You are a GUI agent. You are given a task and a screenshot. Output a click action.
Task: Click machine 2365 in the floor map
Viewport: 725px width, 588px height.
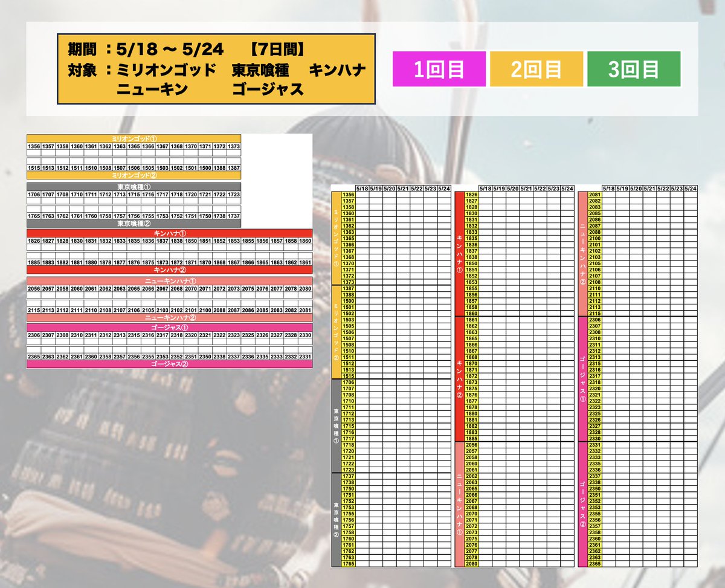pos(34,357)
